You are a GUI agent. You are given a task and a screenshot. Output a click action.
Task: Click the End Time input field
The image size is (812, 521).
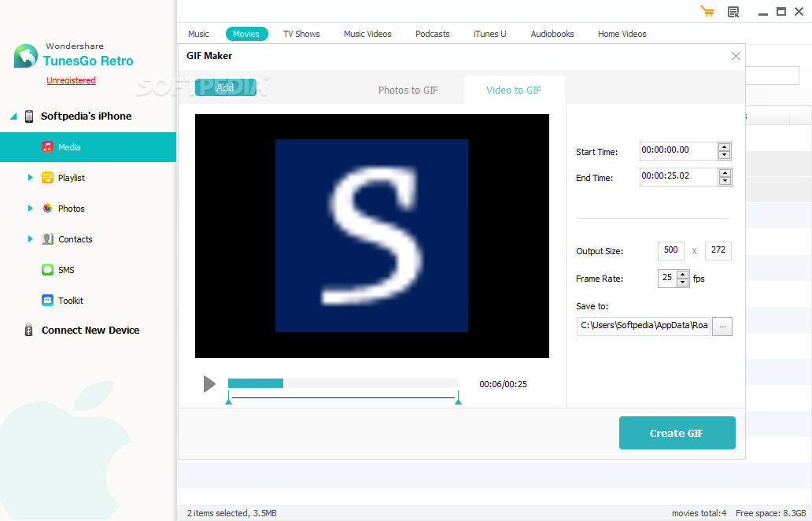pos(679,176)
